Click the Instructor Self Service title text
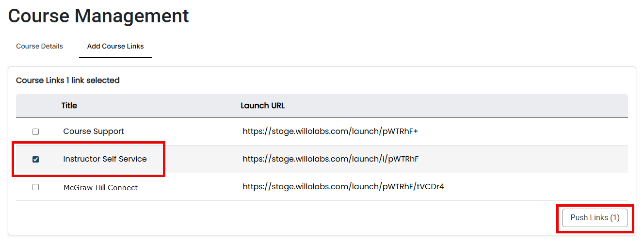 tap(105, 159)
